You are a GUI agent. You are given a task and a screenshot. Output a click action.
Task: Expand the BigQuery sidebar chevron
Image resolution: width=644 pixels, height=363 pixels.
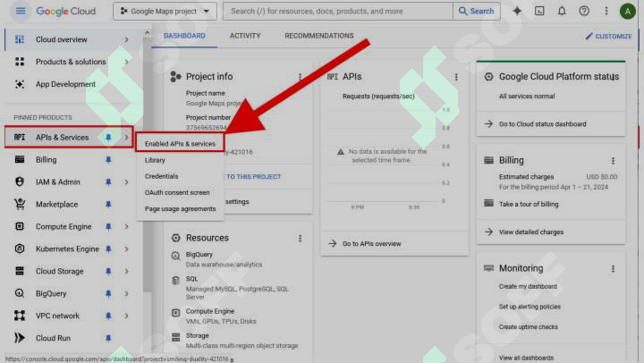[126, 293]
